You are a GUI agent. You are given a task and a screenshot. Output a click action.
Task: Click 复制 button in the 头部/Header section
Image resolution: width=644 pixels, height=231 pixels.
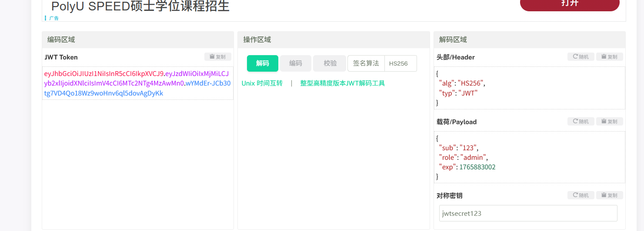[609, 57]
